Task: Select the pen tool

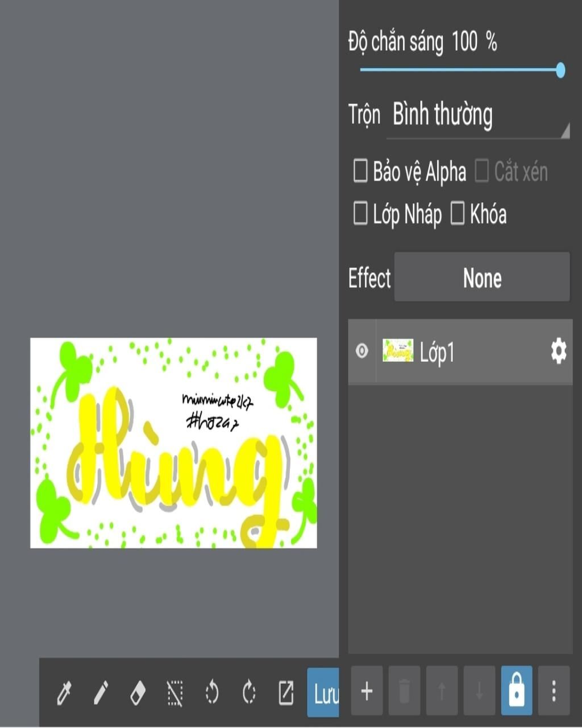Action: (100, 693)
